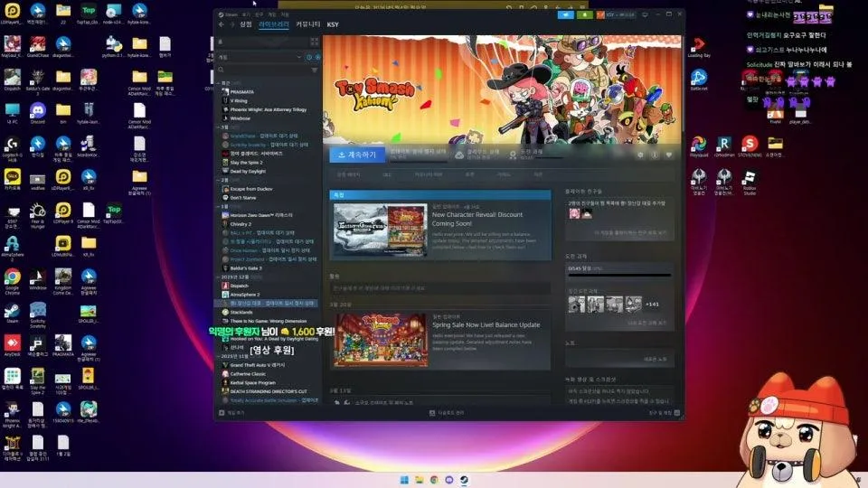Click the activity post input field
Viewport: 868px width, 488px height.
point(440,288)
